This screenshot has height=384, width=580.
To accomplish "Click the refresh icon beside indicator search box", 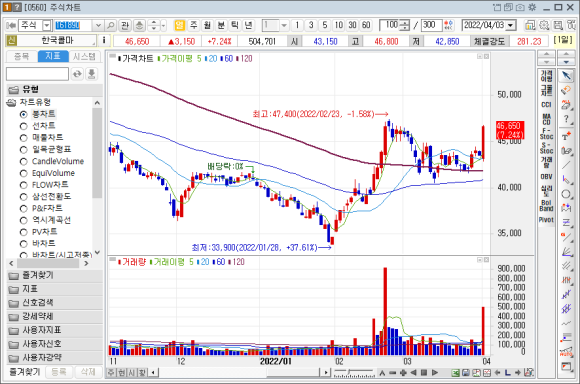I will [x=77, y=74].
